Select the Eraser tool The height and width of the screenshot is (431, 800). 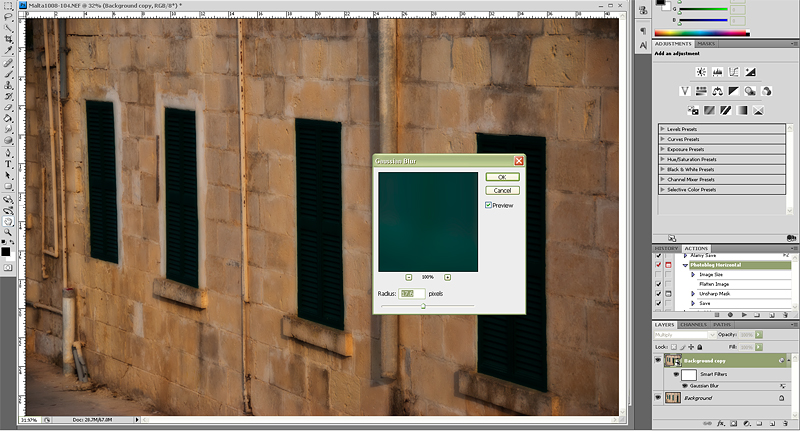click(x=9, y=107)
